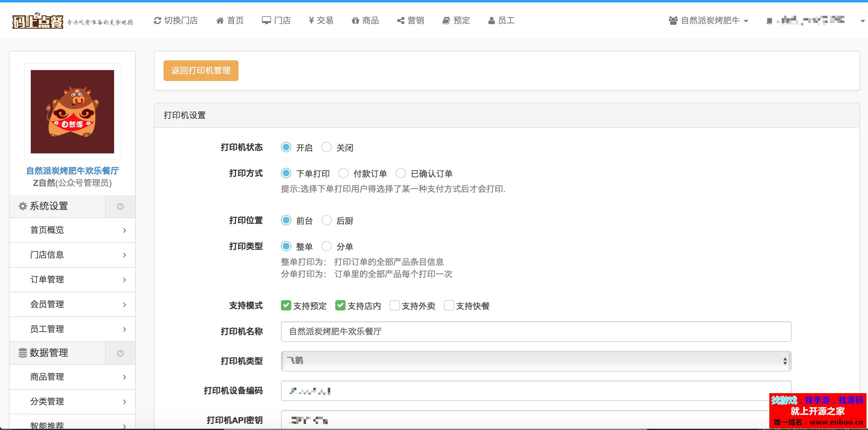Open 分类管理 in the sidebar
Image resolution: width=868 pixels, height=430 pixels.
[72, 402]
